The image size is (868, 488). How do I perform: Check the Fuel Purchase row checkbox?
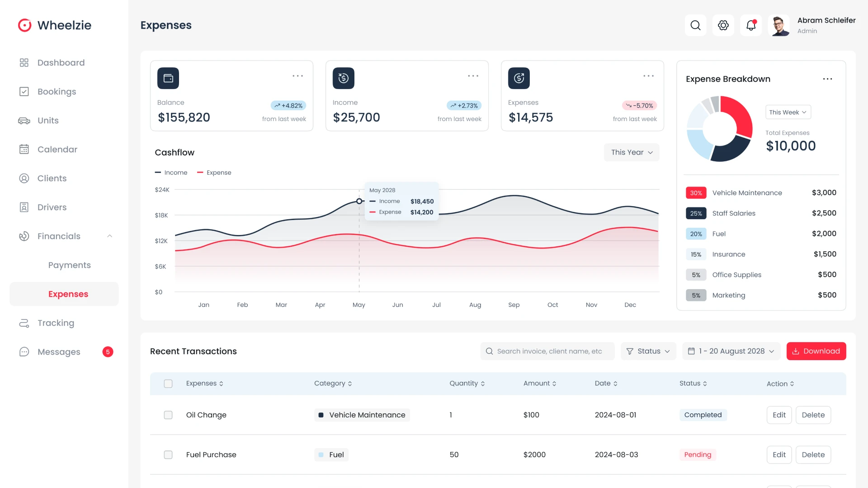pyautogui.click(x=168, y=455)
